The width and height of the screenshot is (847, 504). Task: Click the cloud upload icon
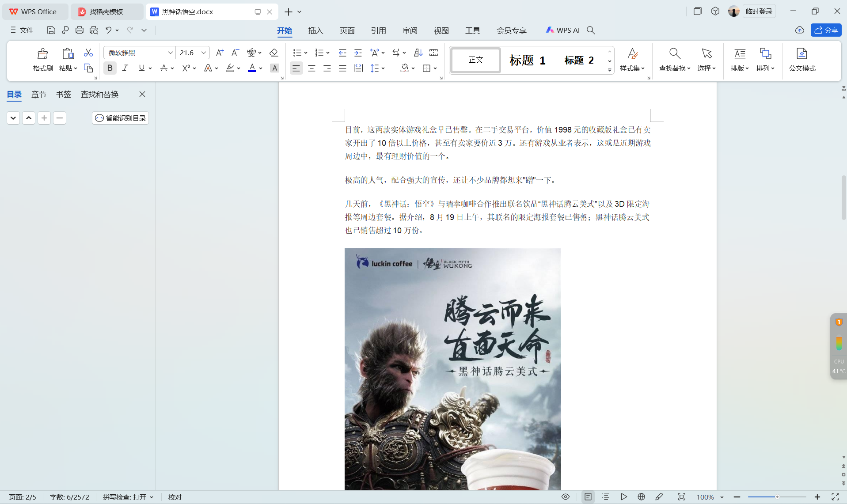pos(799,30)
